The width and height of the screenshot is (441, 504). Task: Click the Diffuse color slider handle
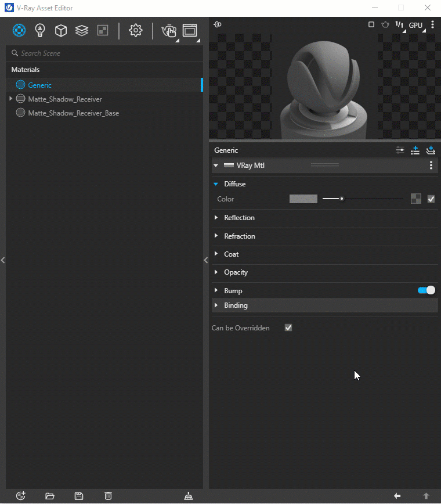[x=342, y=199]
